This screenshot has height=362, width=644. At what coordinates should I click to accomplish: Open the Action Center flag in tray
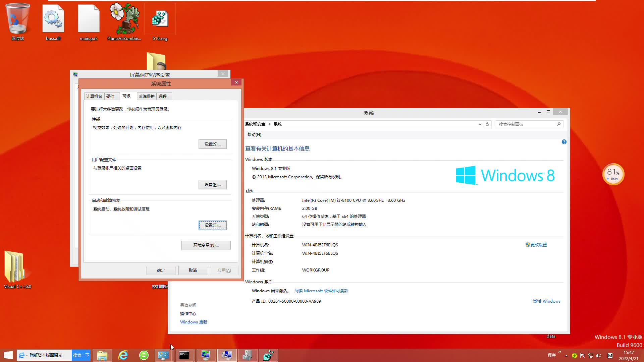click(583, 356)
